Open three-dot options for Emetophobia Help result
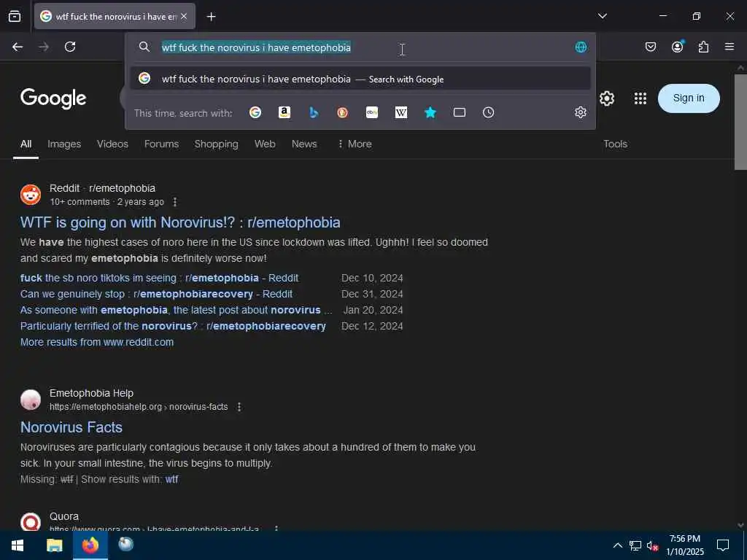 [x=239, y=407]
